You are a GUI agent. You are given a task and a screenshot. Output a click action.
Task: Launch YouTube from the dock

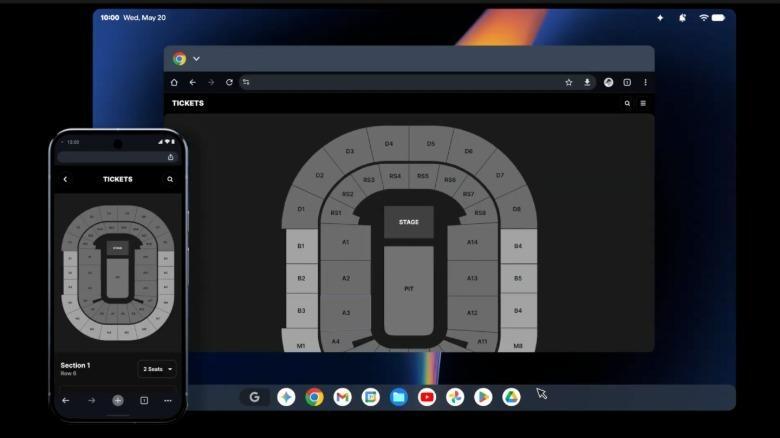click(x=427, y=397)
